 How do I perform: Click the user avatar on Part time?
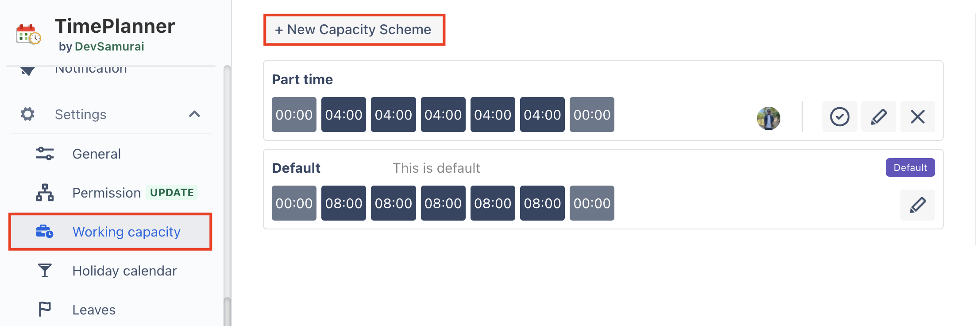pos(768,118)
